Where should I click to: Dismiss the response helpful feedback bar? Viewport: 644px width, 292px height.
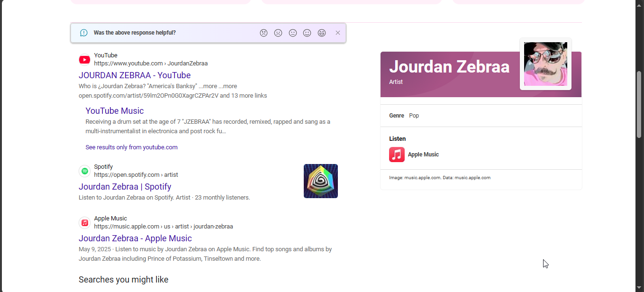tap(338, 33)
